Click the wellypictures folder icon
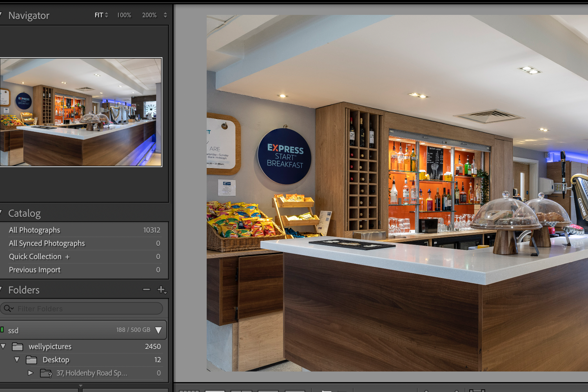 pyautogui.click(x=17, y=347)
